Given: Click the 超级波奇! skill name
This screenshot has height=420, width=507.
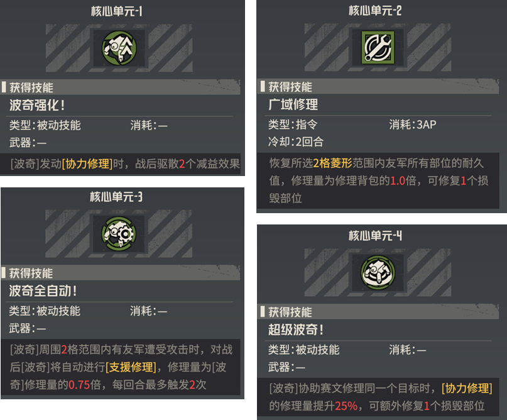Looking at the screenshot, I should point(295,329).
